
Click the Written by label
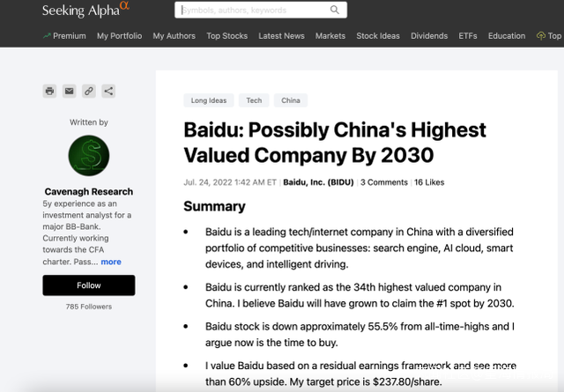click(x=89, y=122)
